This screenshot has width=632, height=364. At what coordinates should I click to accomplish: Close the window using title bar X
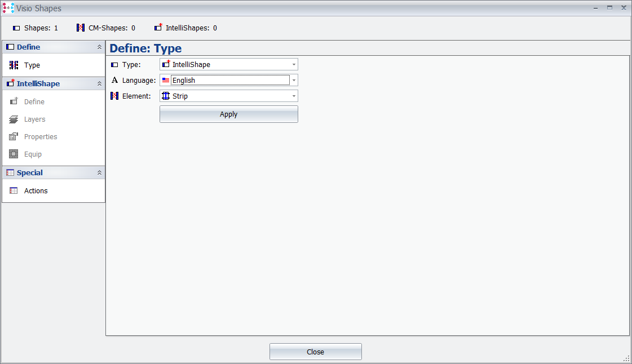click(624, 8)
